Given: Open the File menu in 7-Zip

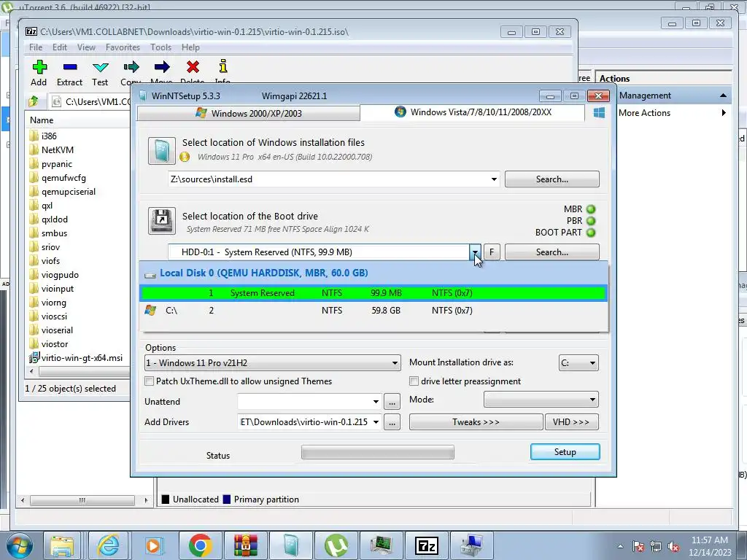Looking at the screenshot, I should tap(36, 47).
